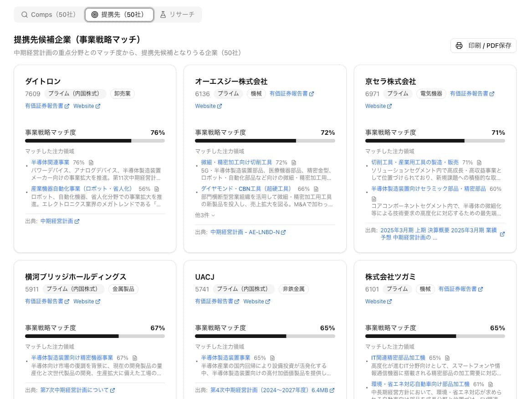Open ツガミ 有価証券報告書 link
Viewport: 532px width, 399px height.
tap(461, 289)
